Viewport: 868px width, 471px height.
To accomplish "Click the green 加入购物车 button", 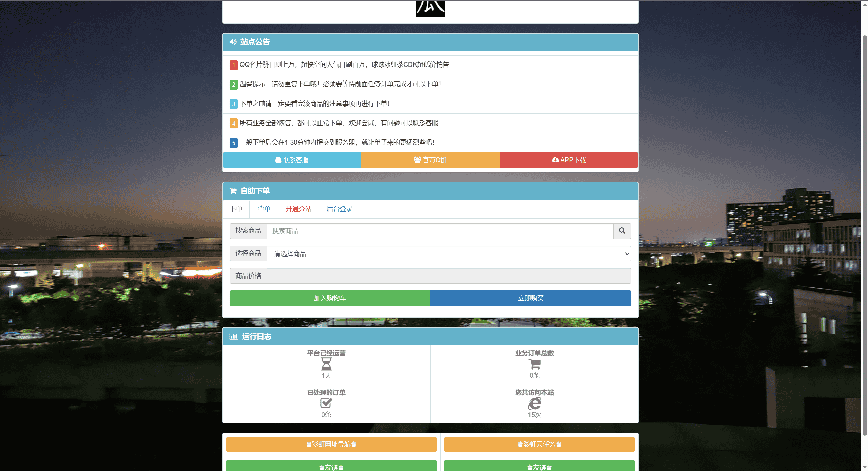I will coord(330,298).
